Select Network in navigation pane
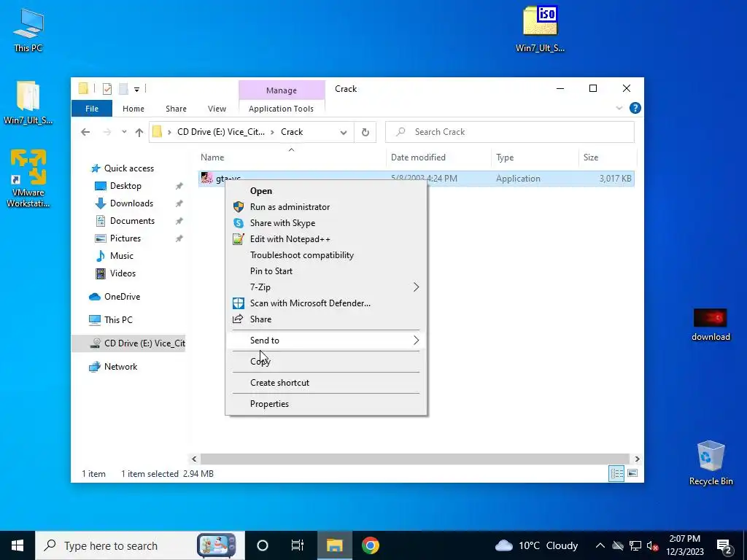This screenshot has height=560, width=747. [x=120, y=367]
